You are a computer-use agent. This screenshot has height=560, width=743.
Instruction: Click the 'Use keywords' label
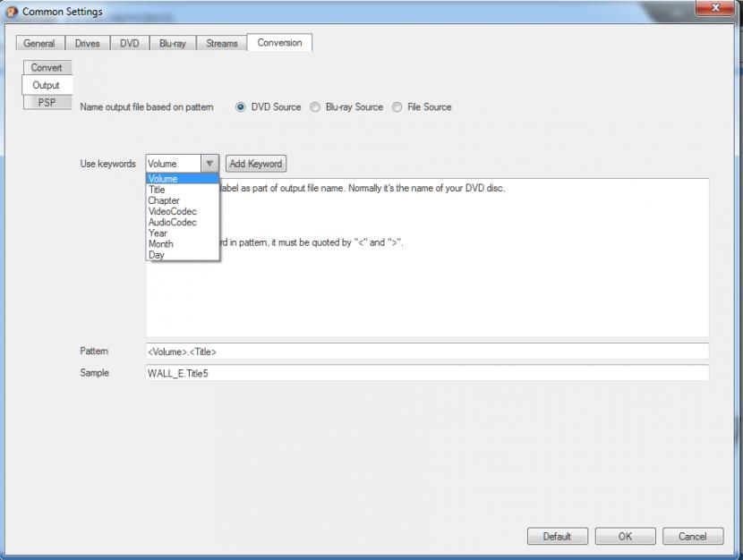click(107, 164)
